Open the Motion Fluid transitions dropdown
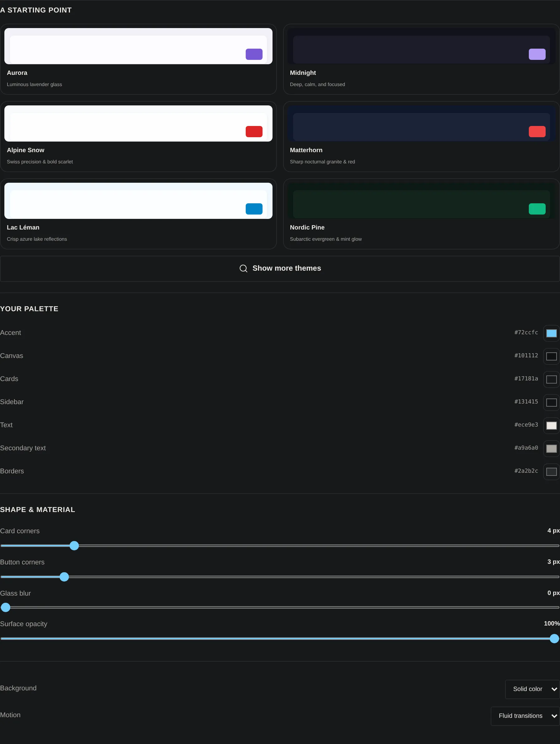The height and width of the screenshot is (744, 560). point(525,716)
